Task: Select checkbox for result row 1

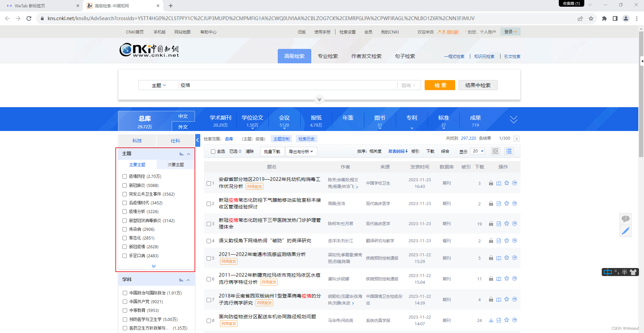Action: coord(209,183)
